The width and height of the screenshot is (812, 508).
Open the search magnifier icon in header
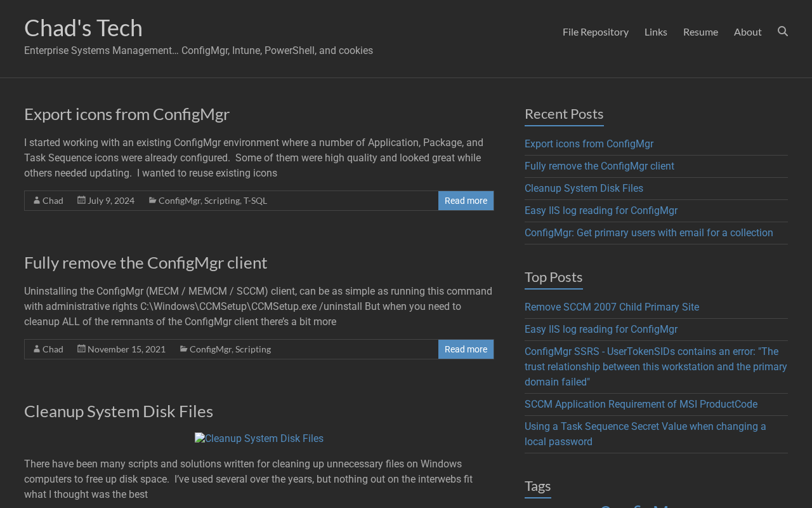pos(783,31)
